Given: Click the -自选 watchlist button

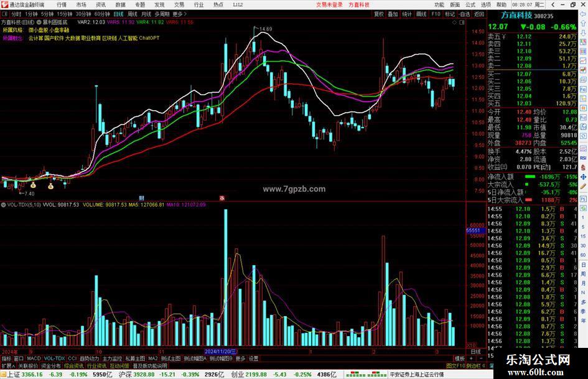Looking at the screenshot, I should coord(464,14).
